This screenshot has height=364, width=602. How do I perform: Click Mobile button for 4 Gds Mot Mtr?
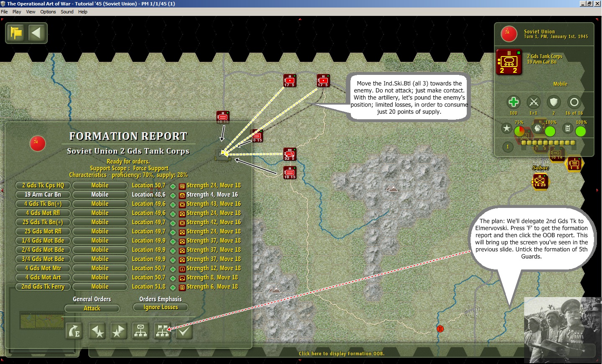pyautogui.click(x=100, y=268)
